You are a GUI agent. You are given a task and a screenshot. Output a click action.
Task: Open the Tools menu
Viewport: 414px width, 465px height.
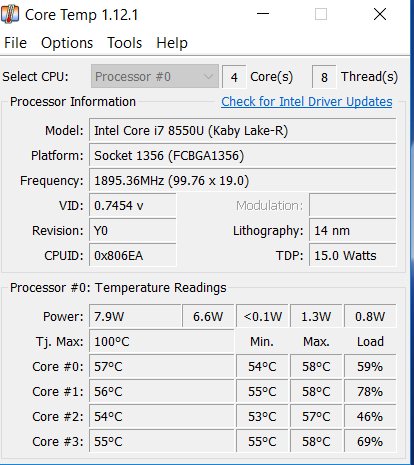(124, 43)
